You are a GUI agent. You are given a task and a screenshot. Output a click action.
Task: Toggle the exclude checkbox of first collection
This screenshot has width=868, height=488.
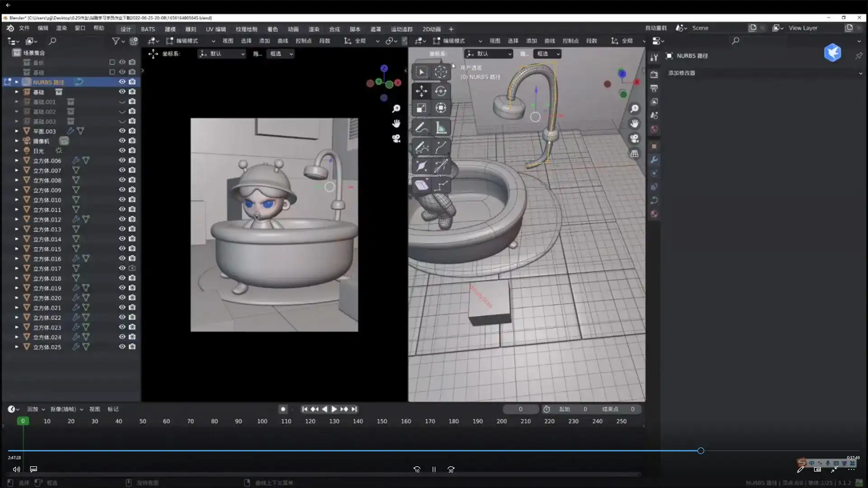coord(112,62)
